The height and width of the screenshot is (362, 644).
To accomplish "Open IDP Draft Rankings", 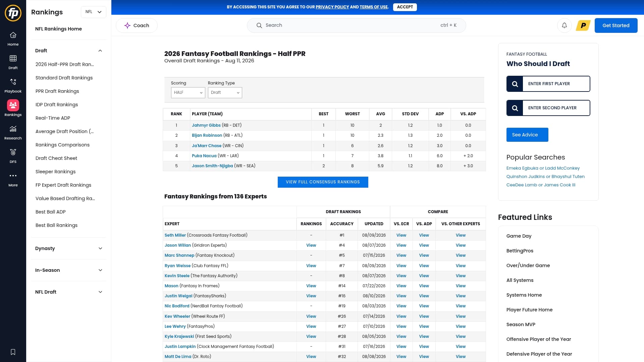I will tap(57, 105).
